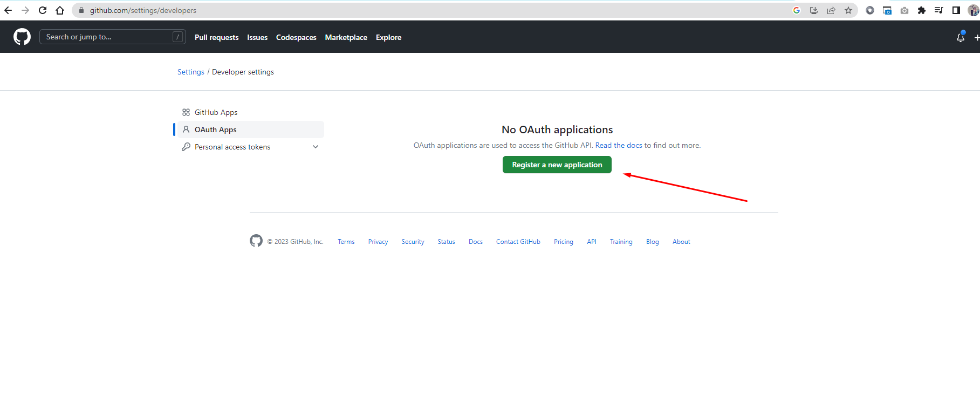980x402 pixels.
Task: Click the Settings breadcrumb link
Action: click(191, 72)
